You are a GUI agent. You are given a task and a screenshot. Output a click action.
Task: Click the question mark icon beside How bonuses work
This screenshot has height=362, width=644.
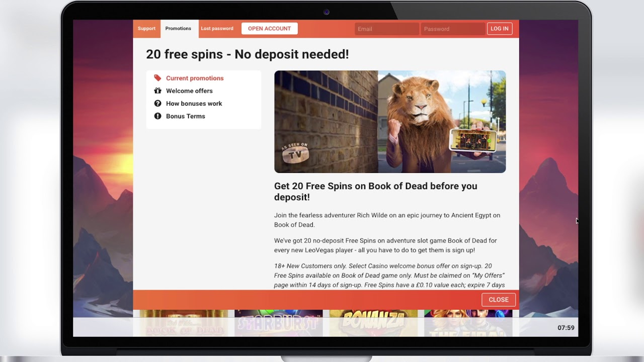click(157, 103)
